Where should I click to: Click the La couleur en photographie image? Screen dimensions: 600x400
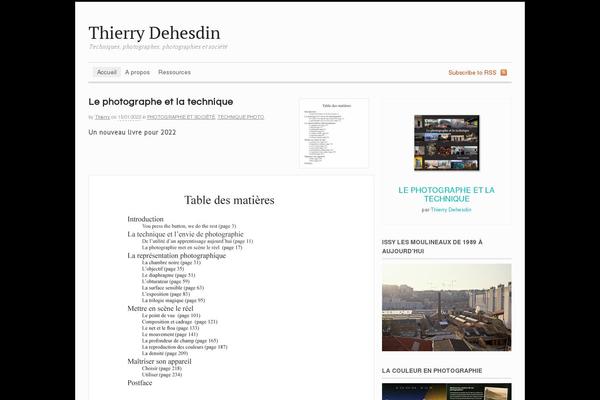(447, 392)
